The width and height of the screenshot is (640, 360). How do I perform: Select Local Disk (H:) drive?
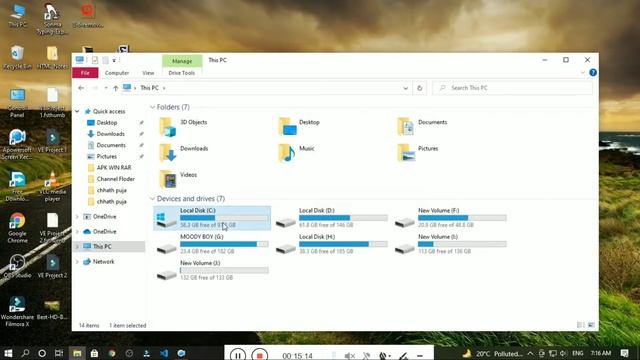pyautogui.click(x=331, y=244)
